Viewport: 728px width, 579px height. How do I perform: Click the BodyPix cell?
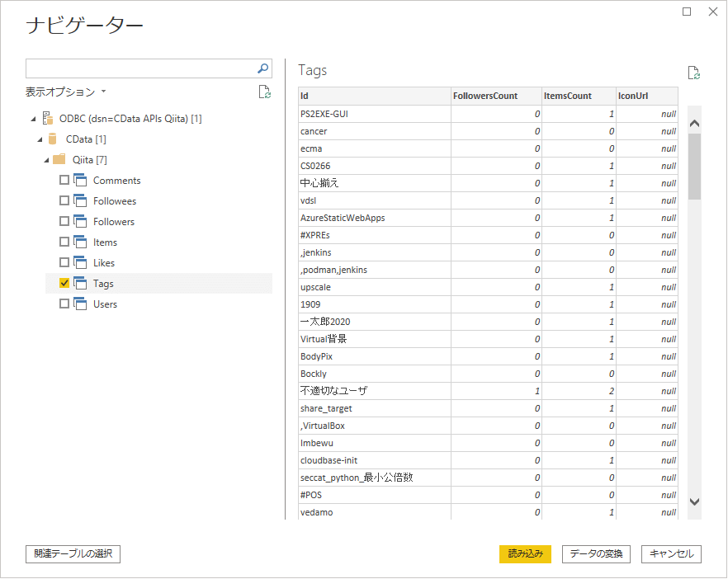tap(375, 357)
